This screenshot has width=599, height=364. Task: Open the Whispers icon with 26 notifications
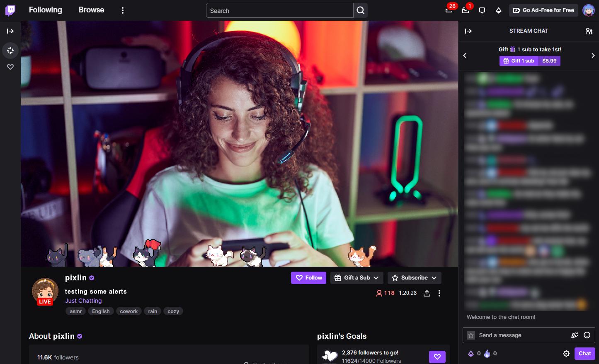click(449, 11)
